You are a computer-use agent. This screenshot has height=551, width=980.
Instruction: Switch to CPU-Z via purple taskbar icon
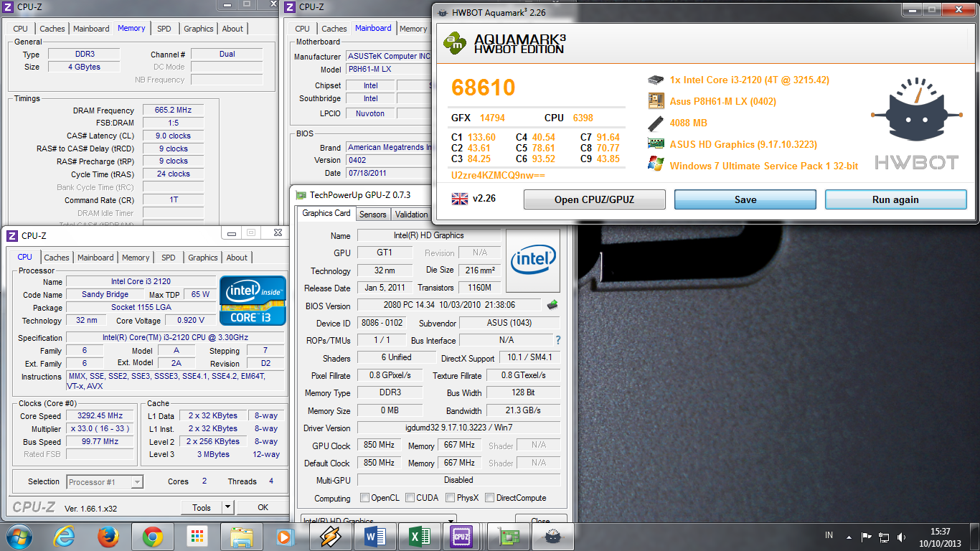pyautogui.click(x=461, y=536)
